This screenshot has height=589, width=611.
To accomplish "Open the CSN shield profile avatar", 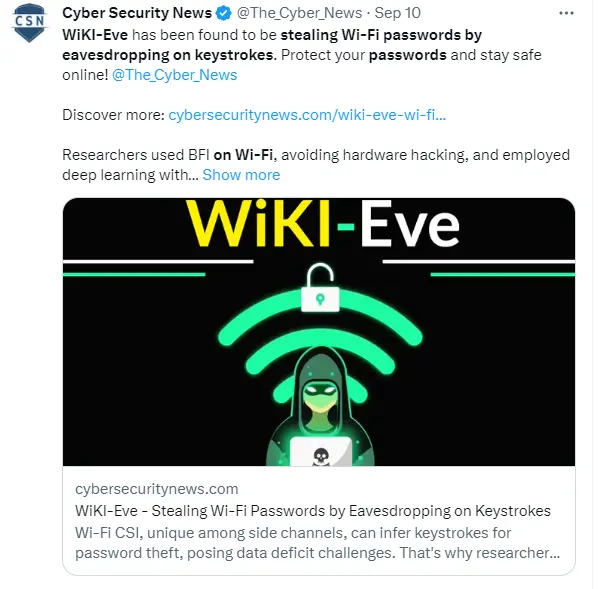I will pyautogui.click(x=30, y=23).
